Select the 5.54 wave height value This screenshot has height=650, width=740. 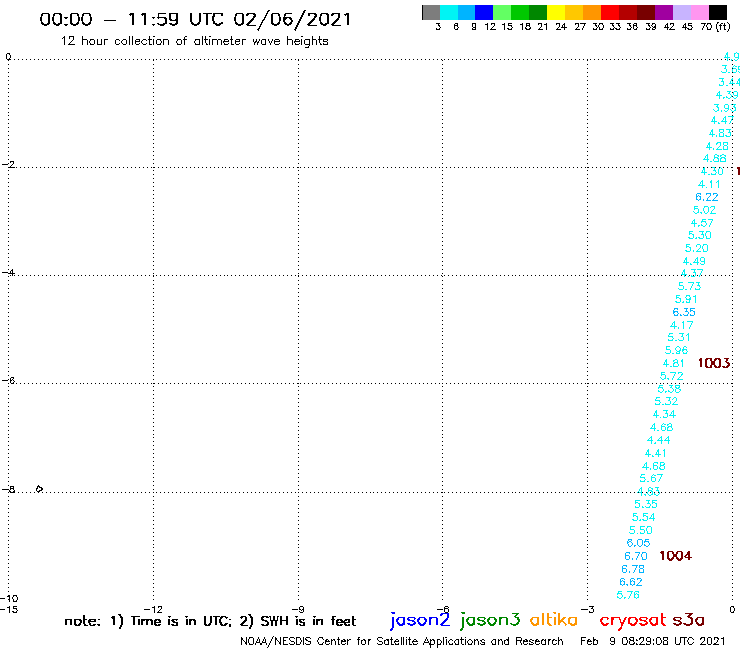[x=644, y=517]
